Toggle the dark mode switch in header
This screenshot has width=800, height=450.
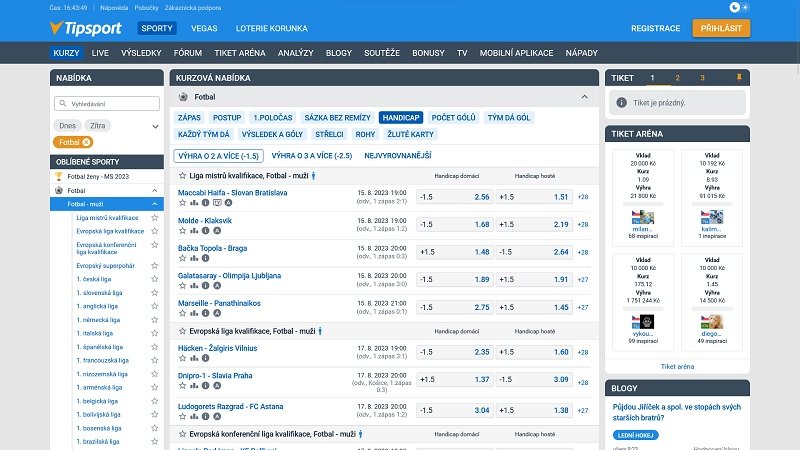coord(739,7)
